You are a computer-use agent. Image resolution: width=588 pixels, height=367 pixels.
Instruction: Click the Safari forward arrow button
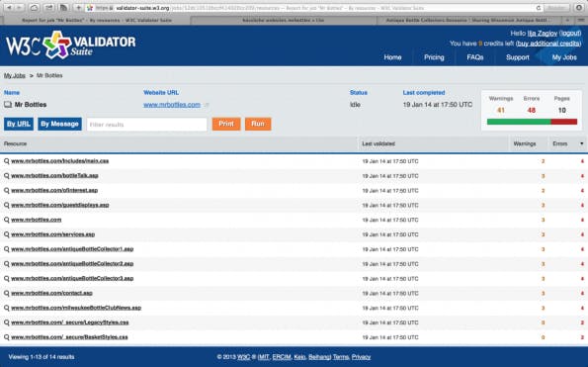coord(19,8)
